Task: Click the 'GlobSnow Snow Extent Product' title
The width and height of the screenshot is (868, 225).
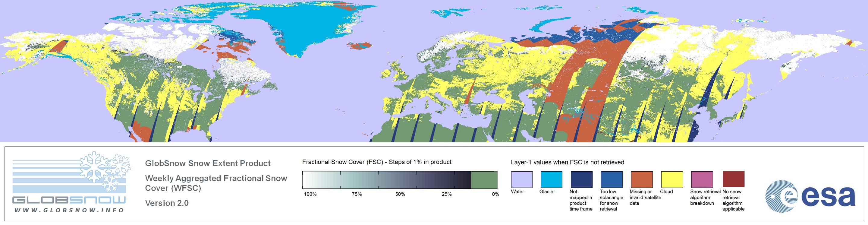Action: pyautogui.click(x=208, y=163)
